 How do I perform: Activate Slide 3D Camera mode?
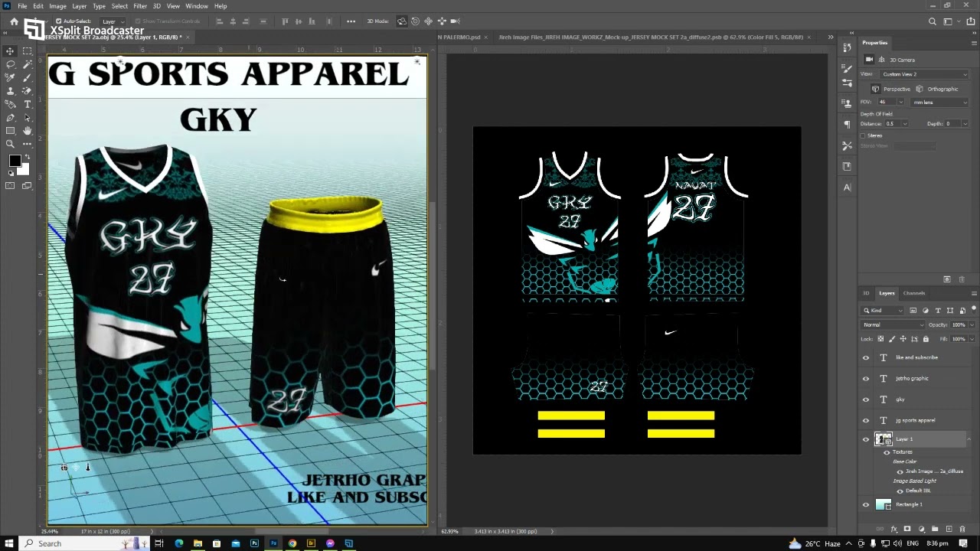pos(442,21)
